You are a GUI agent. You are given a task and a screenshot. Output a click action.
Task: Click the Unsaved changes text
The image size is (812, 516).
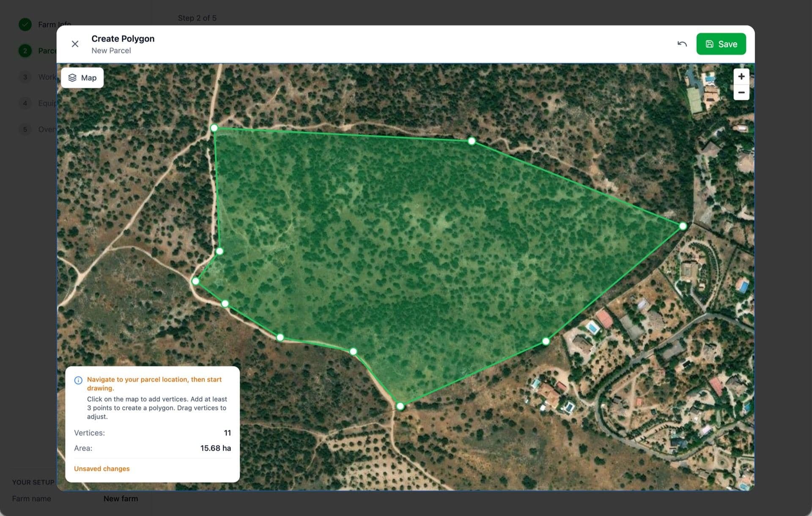pyautogui.click(x=101, y=469)
